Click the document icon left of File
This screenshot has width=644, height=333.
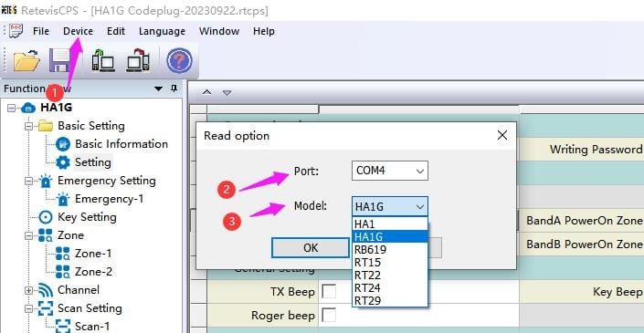pyautogui.click(x=16, y=31)
